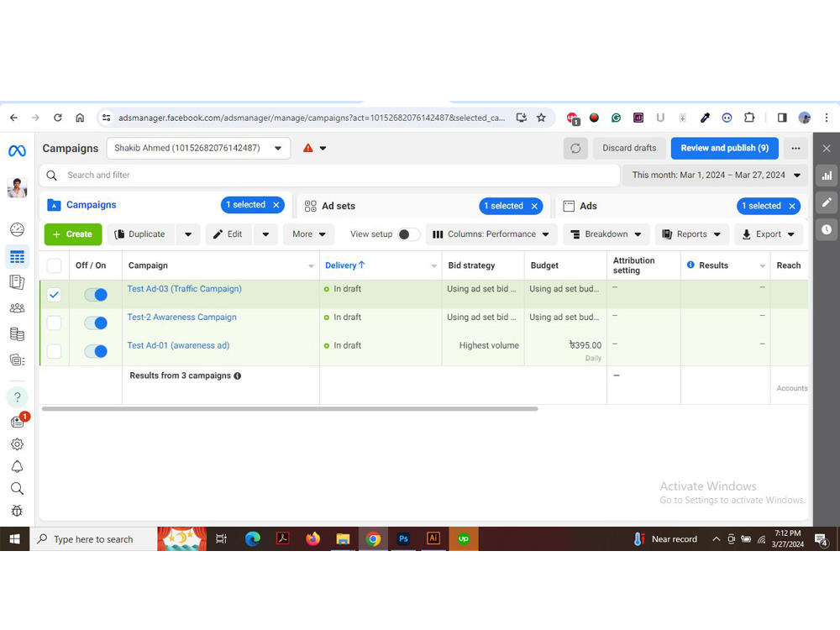
Task: Check Test-2 Awareness Campaign checkbox
Action: click(x=54, y=323)
